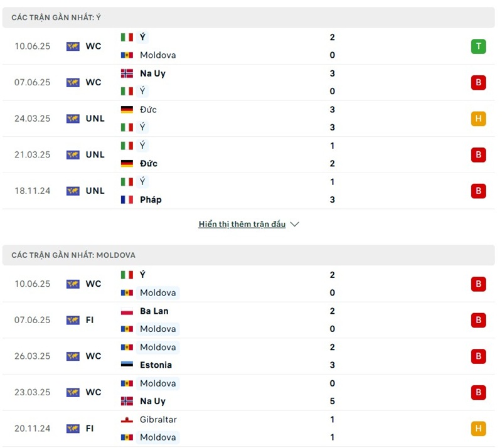Click the "Các trận gần nhất: Moldova" header

click(x=73, y=255)
